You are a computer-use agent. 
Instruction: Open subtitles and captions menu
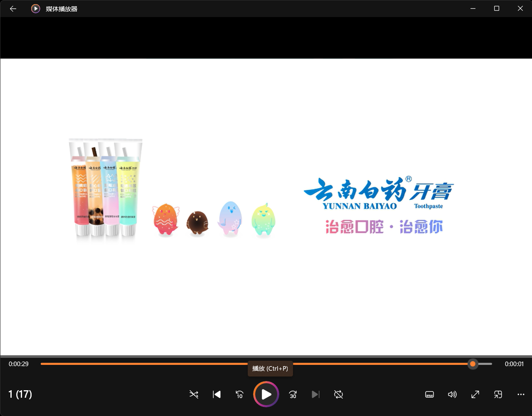(430, 394)
